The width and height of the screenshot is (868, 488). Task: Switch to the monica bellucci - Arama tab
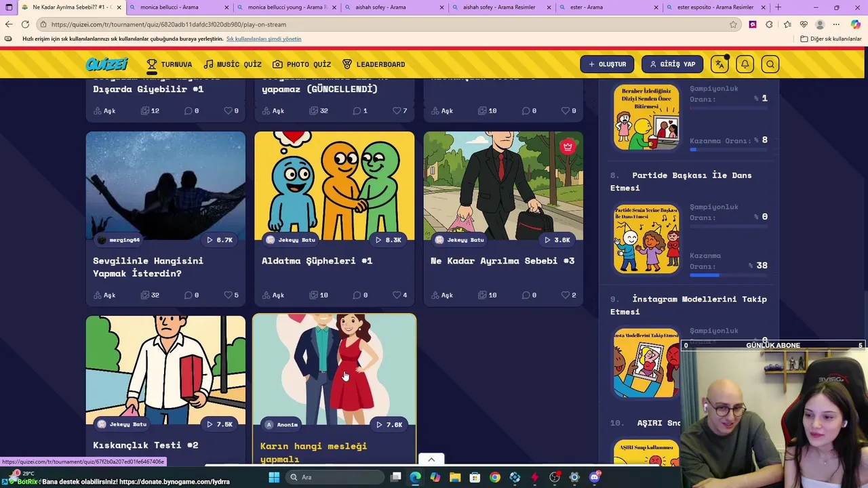[179, 7]
